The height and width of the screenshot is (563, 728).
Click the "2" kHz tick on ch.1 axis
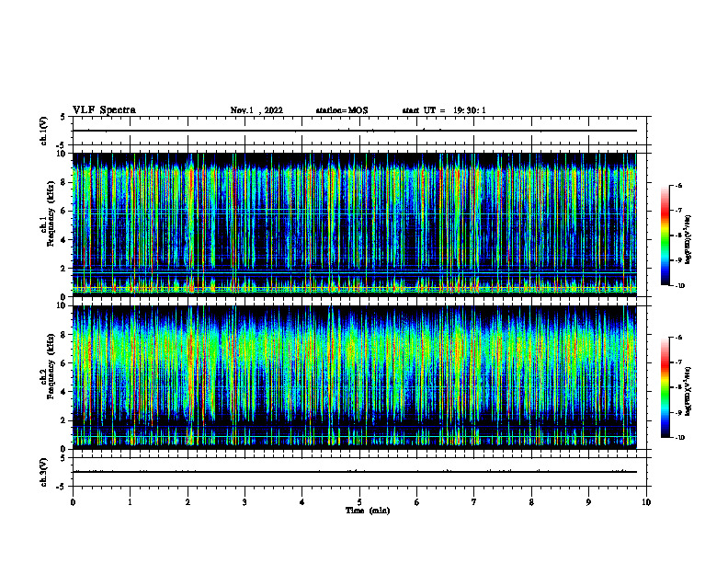[63, 269]
